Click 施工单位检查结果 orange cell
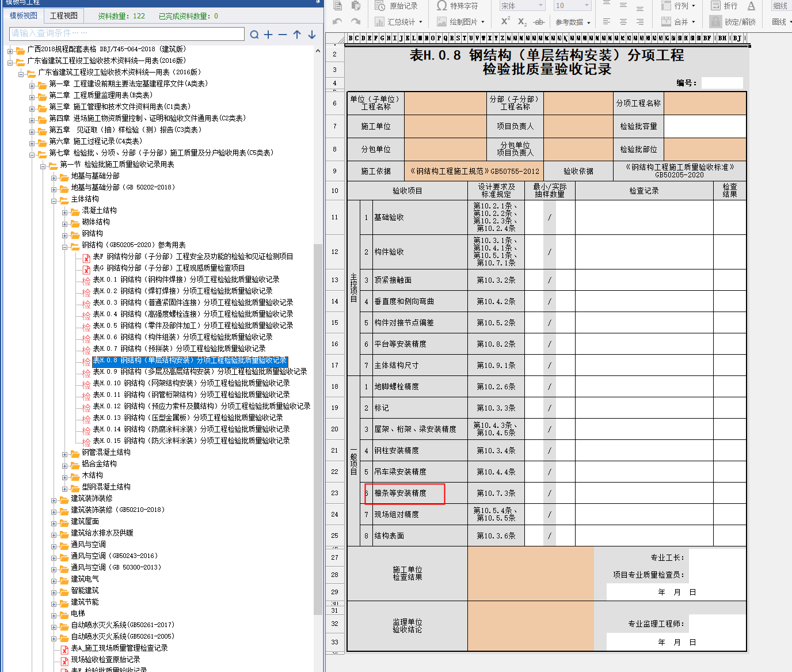 [x=531, y=573]
